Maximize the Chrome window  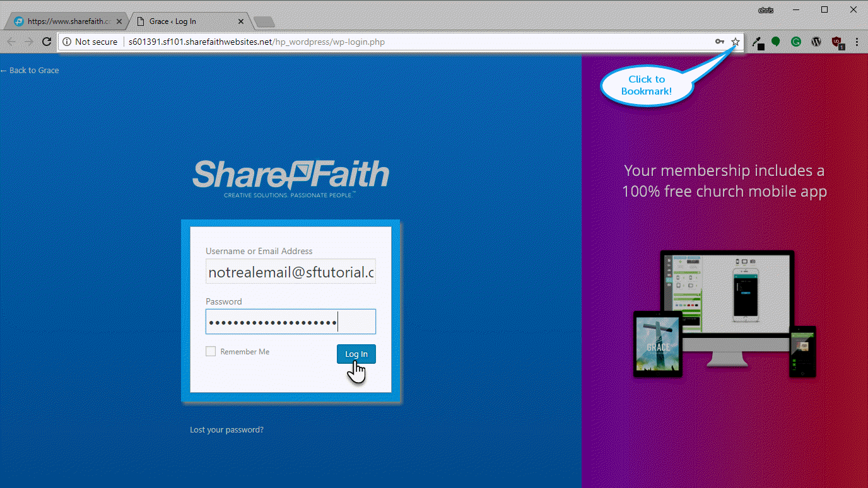click(824, 10)
